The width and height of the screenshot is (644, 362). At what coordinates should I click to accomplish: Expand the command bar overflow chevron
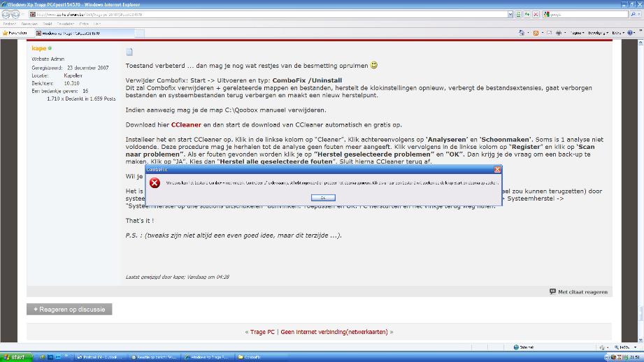(x=641, y=31)
